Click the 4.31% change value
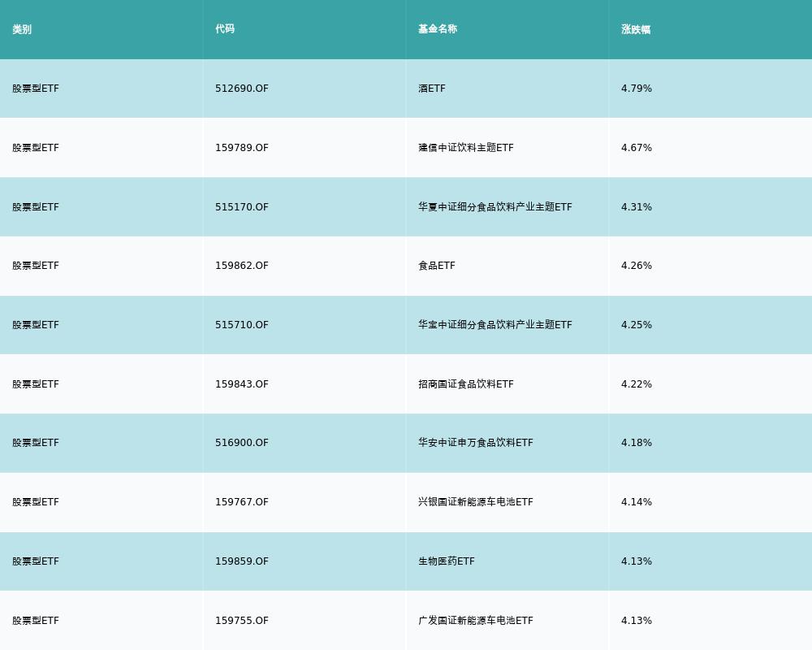Screen dimensions: 812x650 (637, 207)
